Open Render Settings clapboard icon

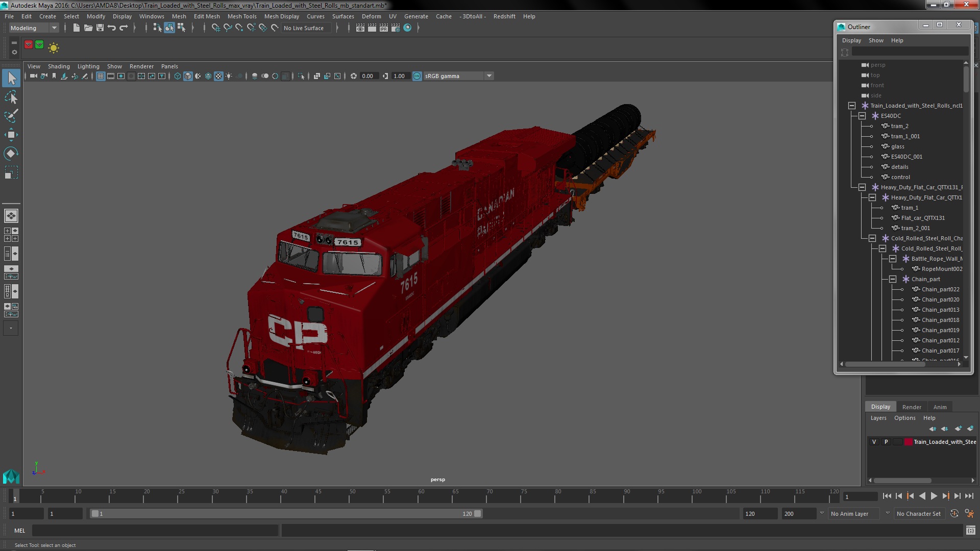[396, 28]
